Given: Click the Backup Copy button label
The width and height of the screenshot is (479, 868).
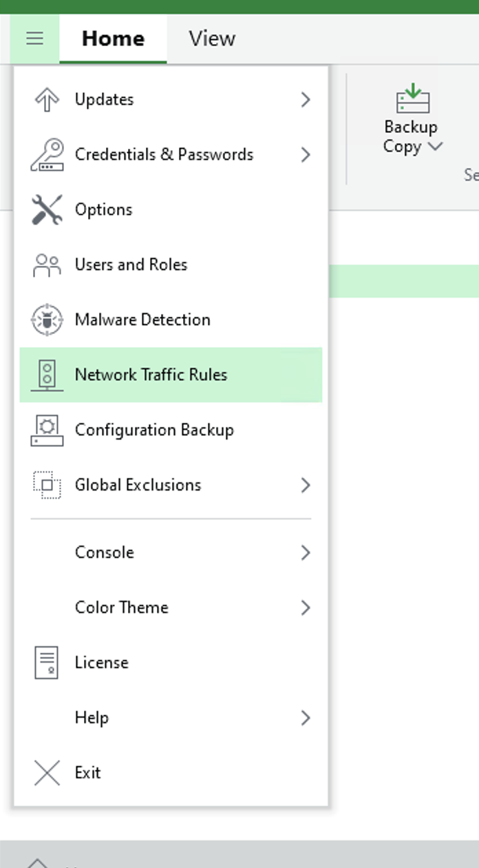Looking at the screenshot, I should click(410, 136).
